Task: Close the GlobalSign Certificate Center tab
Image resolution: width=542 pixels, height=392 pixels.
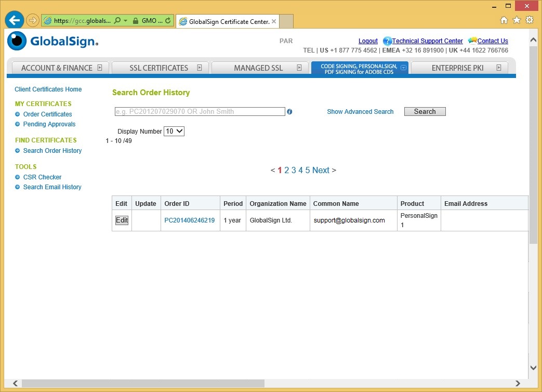Action: pos(274,21)
